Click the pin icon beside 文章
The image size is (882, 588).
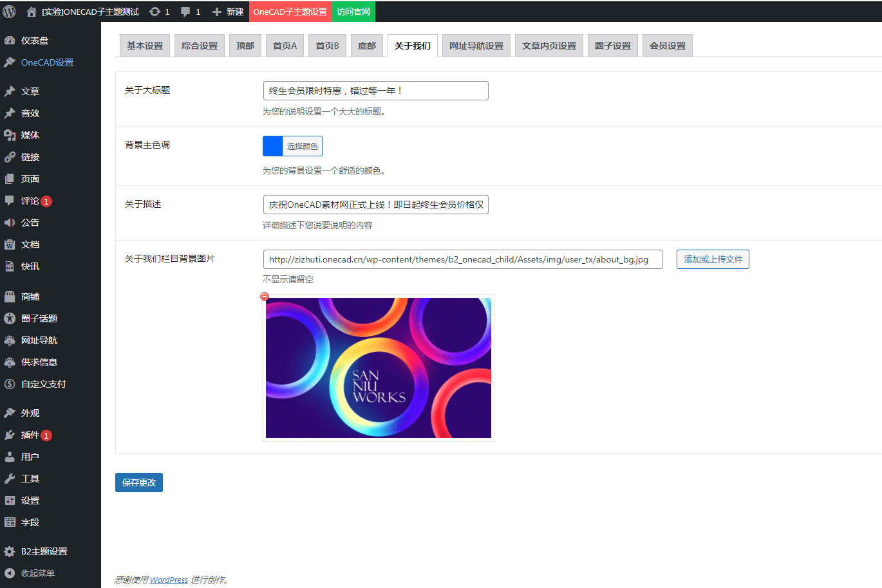(10, 91)
